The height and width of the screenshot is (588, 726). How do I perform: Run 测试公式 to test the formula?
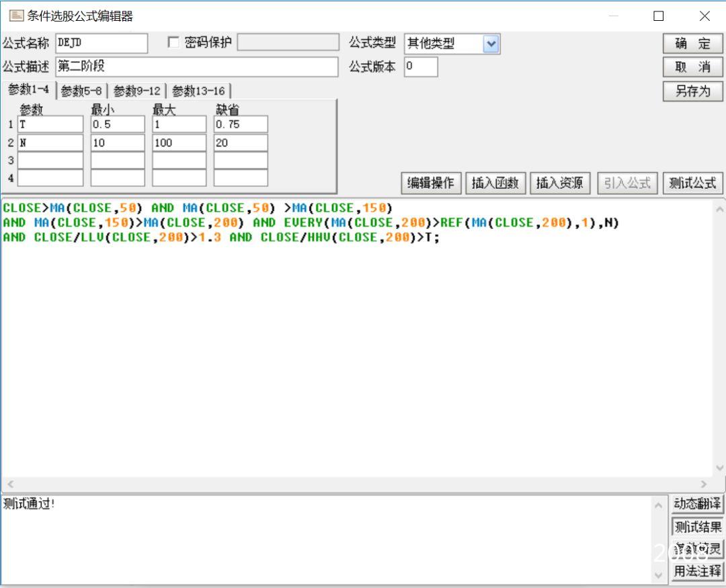tap(692, 183)
